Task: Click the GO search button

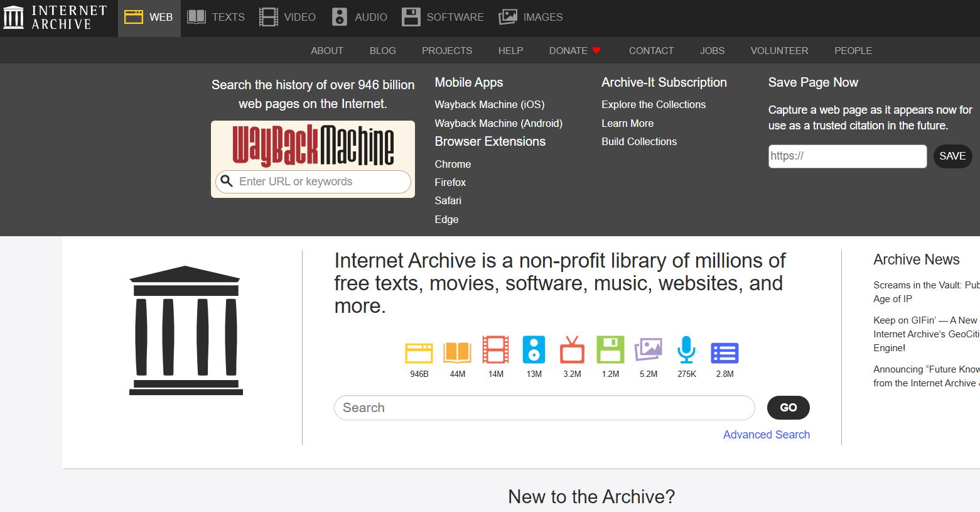Action: [789, 408]
